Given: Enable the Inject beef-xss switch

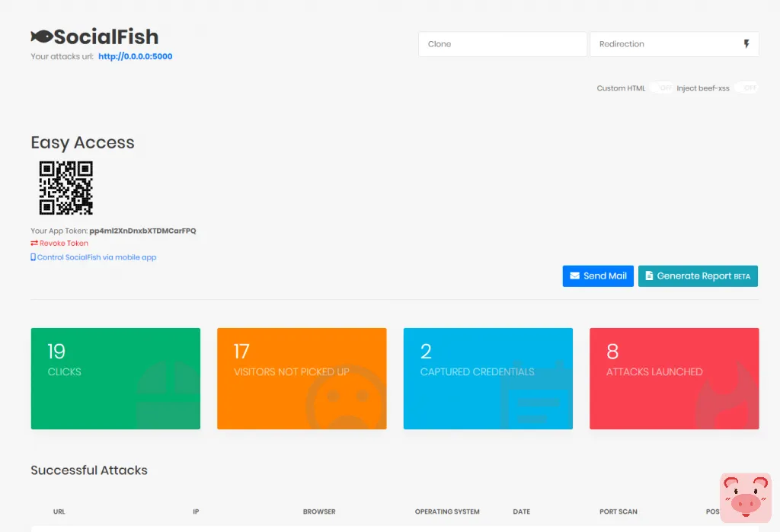Looking at the screenshot, I should (x=746, y=88).
